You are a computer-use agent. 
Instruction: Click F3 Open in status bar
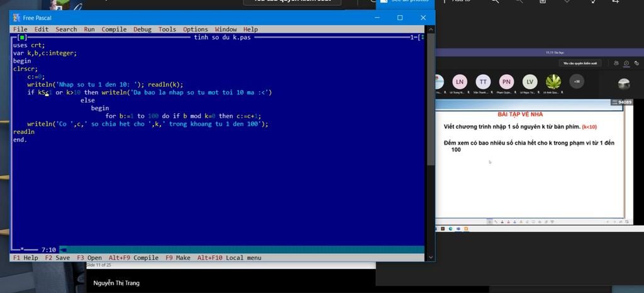click(89, 258)
